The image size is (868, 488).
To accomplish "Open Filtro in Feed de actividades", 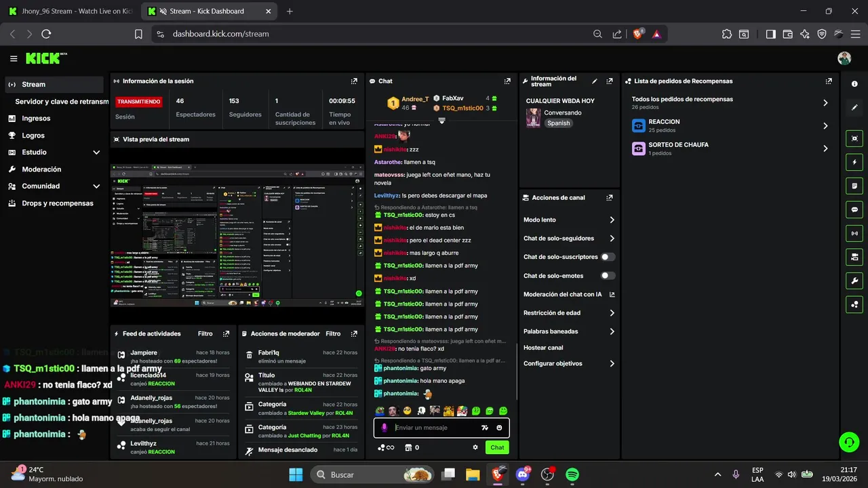I will tap(205, 333).
